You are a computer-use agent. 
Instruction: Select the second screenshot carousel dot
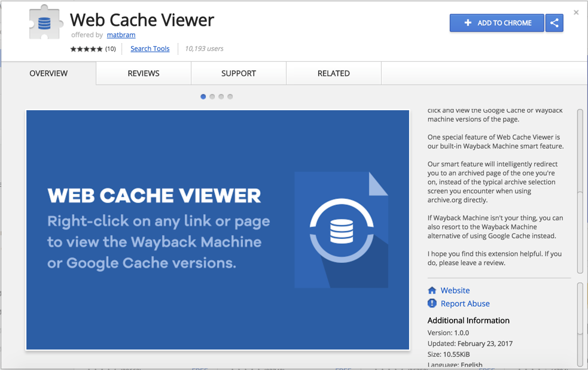(x=212, y=96)
